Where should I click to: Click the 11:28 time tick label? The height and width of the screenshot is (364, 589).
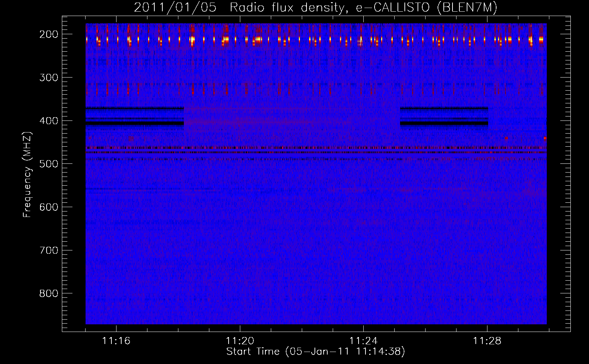[x=487, y=341]
